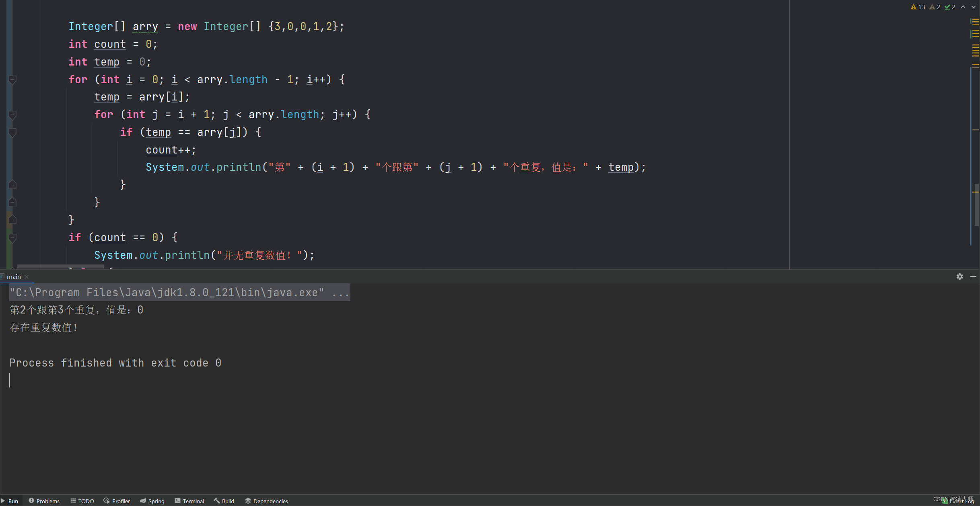Collapse the if count == 0 block

pyautogui.click(x=12, y=238)
